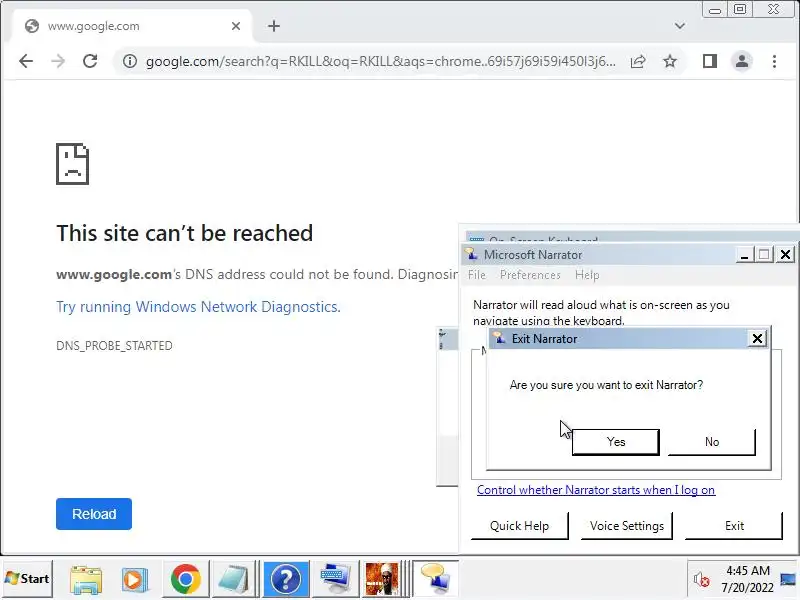Close the www.google.com tab
The height and width of the screenshot is (600, 800).
(x=236, y=26)
